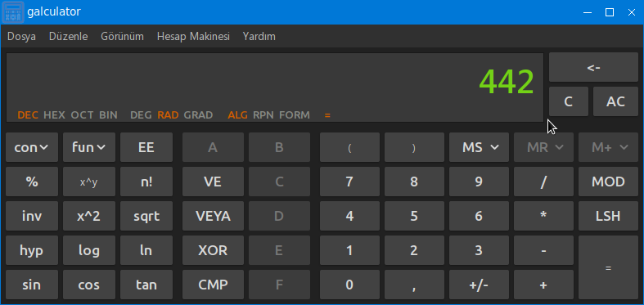Image resolution: width=644 pixels, height=305 pixels.
Task: Click the C clear button
Action: (569, 101)
